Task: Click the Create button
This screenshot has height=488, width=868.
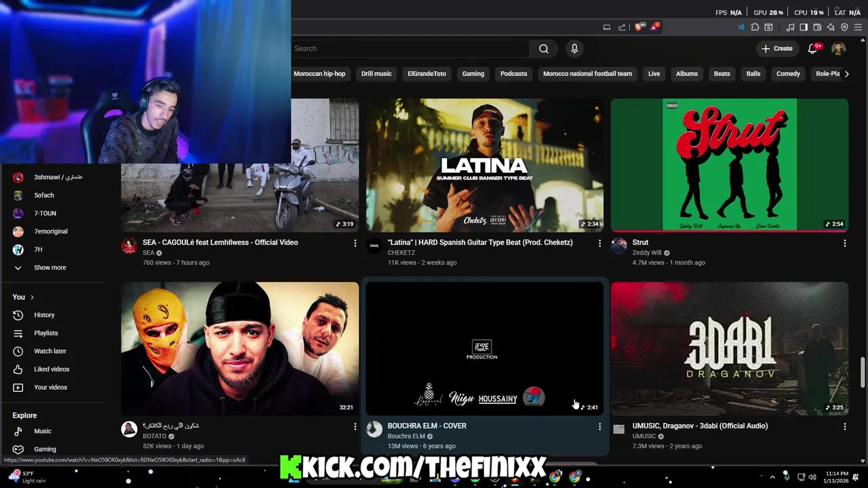Action: pyautogui.click(x=776, y=49)
